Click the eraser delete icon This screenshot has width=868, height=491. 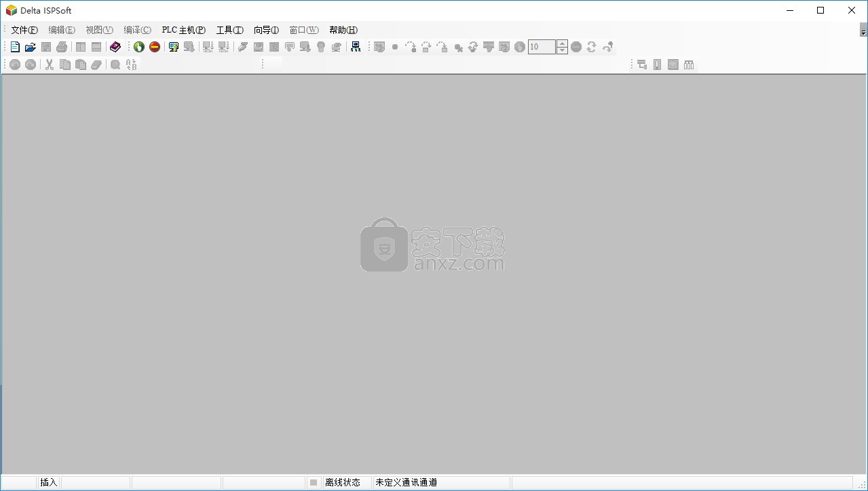(x=96, y=65)
